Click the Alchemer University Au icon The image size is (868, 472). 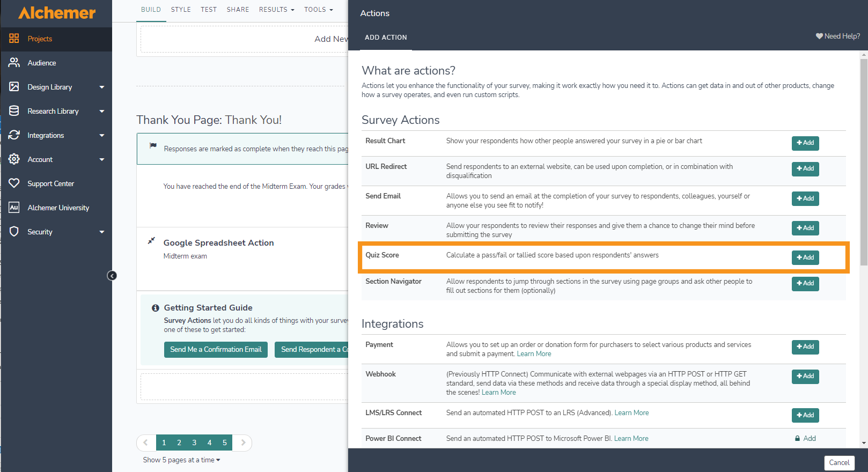(14, 208)
